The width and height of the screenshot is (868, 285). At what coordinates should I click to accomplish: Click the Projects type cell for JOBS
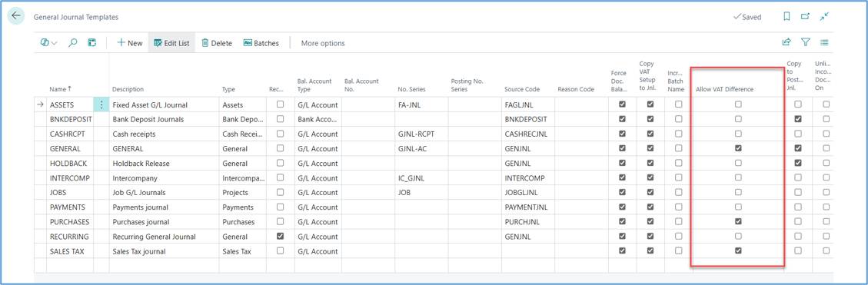point(242,192)
